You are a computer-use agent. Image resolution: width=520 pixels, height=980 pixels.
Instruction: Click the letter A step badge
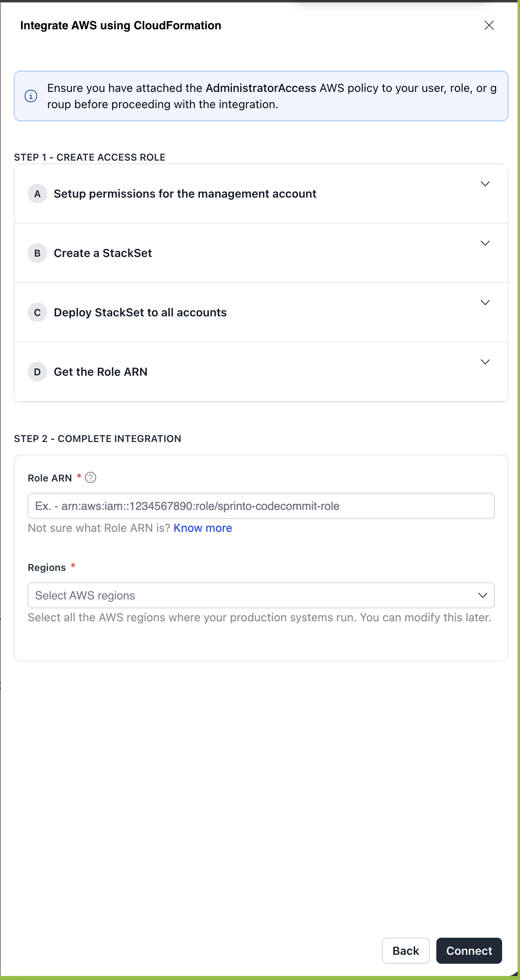(x=37, y=194)
